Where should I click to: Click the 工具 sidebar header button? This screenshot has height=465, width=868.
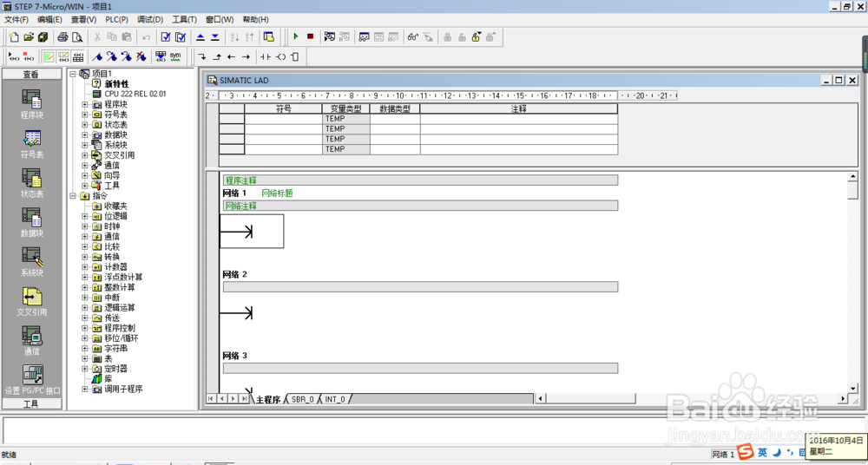tap(31, 404)
